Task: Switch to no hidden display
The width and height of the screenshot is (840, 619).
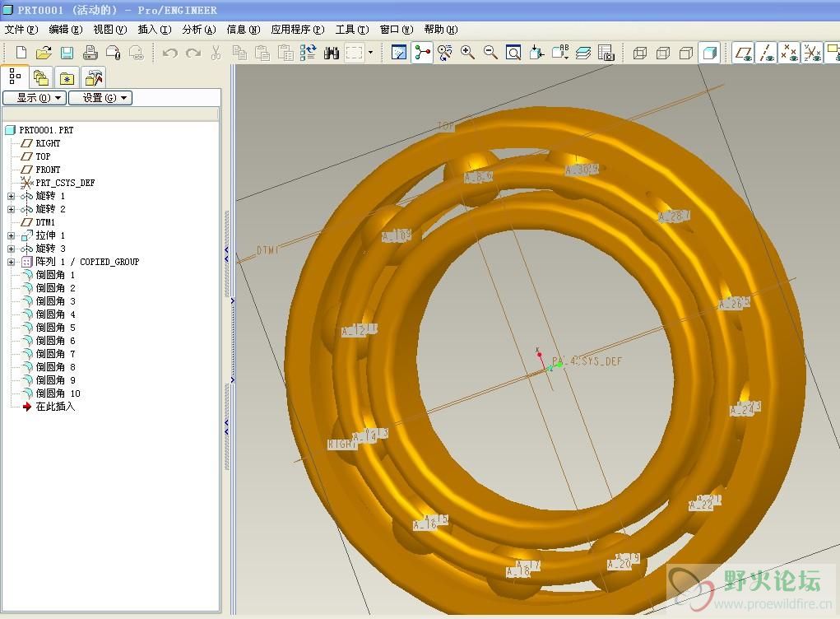Action: (x=685, y=53)
